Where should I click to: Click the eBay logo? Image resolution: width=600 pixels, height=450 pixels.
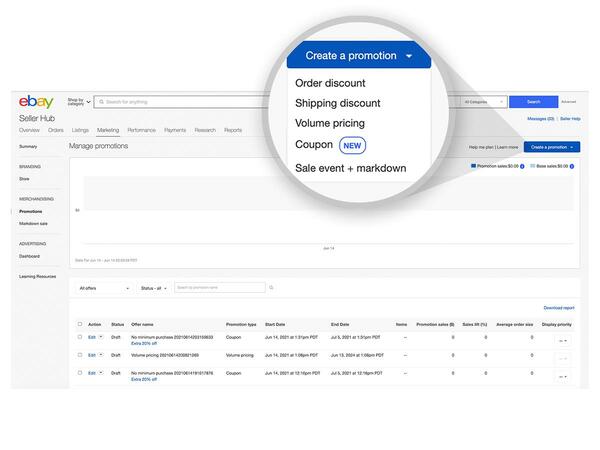[36, 102]
